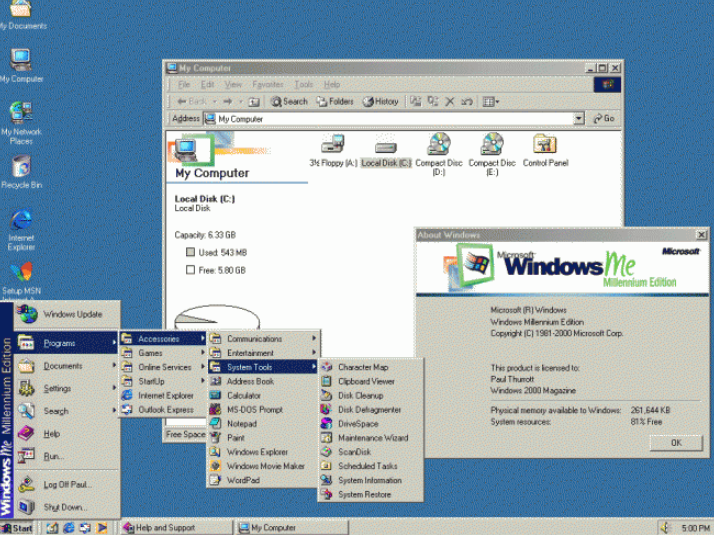
Task: Expand Online Services submenu
Action: coord(163,367)
